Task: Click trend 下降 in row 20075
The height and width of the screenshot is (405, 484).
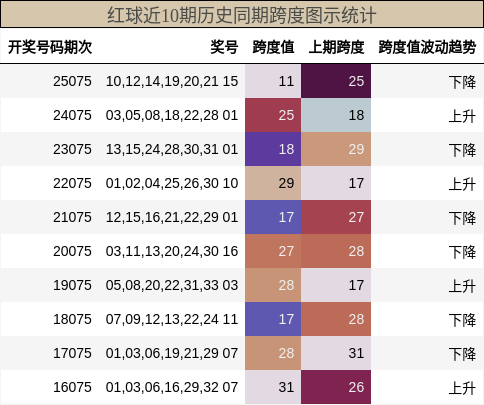Action: pyautogui.click(x=462, y=252)
